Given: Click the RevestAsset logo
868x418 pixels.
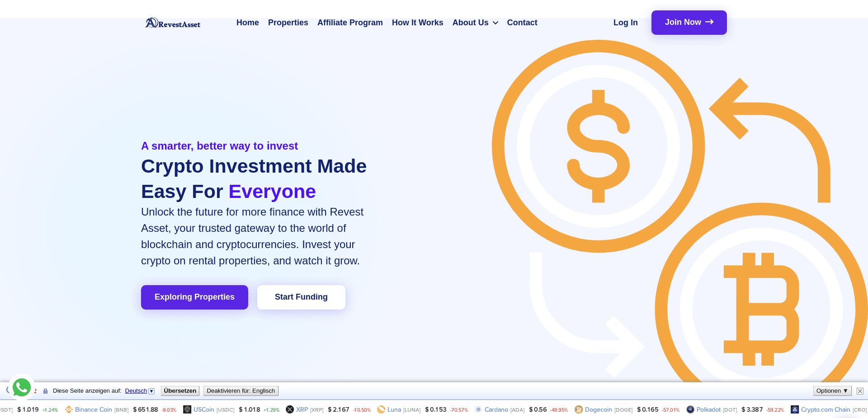Looking at the screenshot, I should [172, 23].
